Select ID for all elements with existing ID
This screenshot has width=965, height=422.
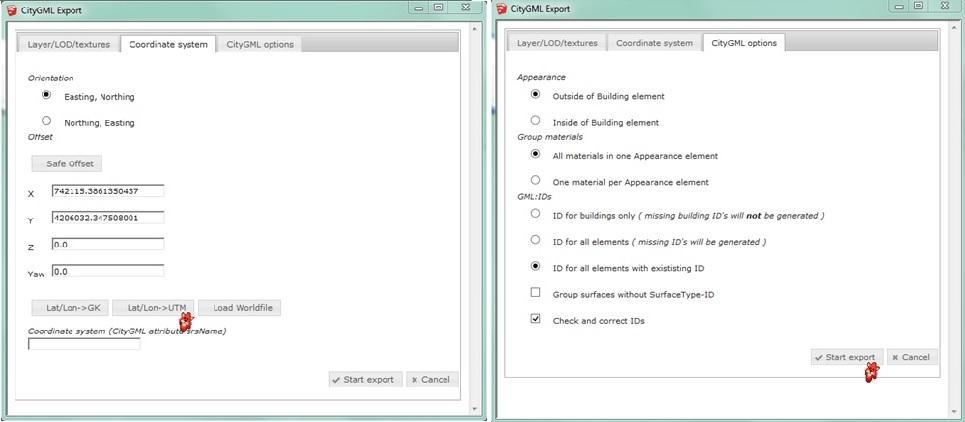pos(535,266)
